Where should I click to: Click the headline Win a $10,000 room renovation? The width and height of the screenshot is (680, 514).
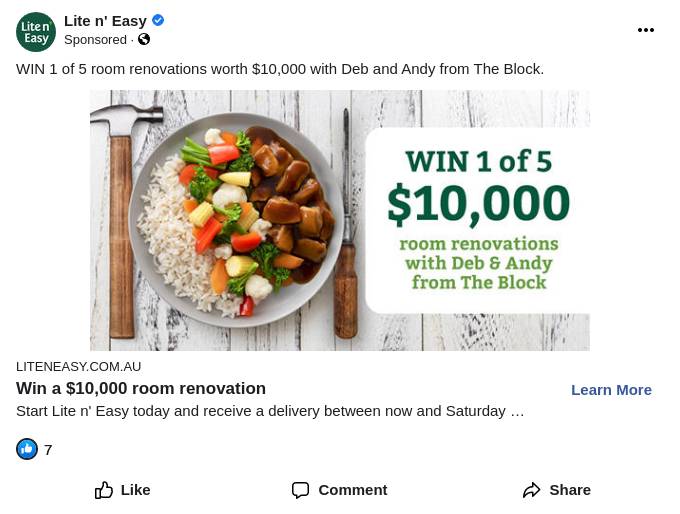tap(141, 389)
